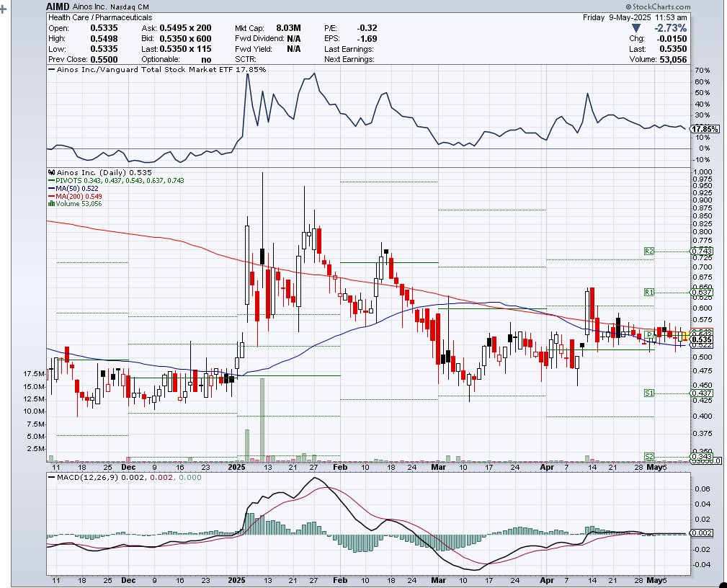Screen dimensions: 727x588
Task: Click the plus icon left of the AIMD header
Action: click(3, 9)
